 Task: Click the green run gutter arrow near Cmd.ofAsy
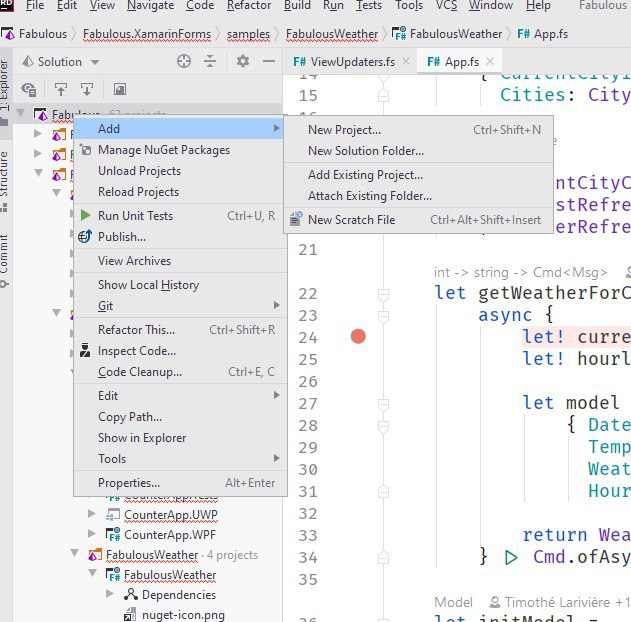(x=511, y=557)
